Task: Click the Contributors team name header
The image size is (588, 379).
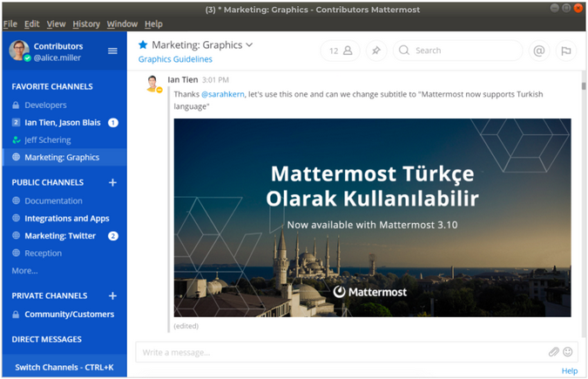Action: (x=58, y=46)
